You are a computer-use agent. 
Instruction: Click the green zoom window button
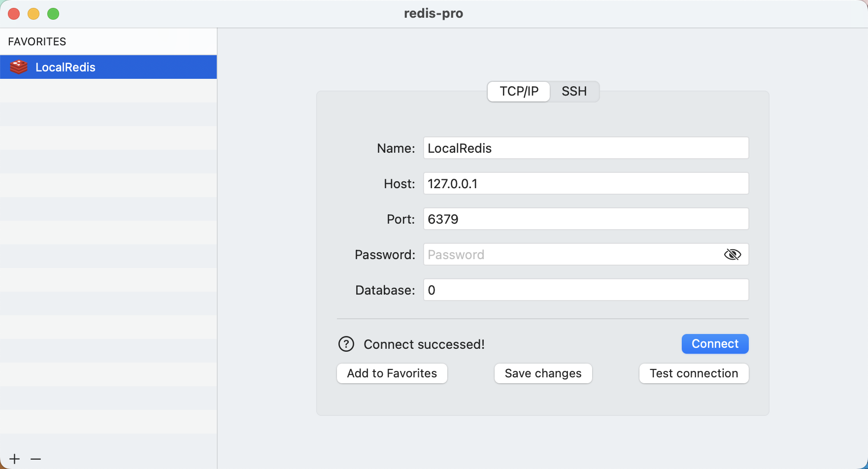coord(53,14)
